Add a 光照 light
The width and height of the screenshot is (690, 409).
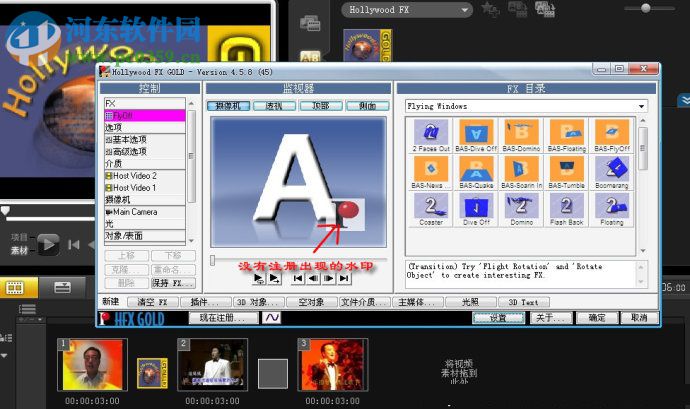coord(470,302)
